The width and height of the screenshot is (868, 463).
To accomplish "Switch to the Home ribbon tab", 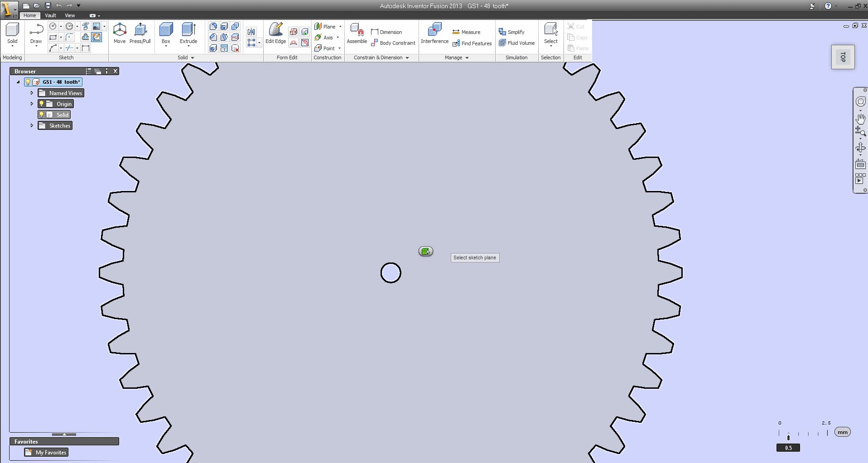I will pyautogui.click(x=29, y=15).
